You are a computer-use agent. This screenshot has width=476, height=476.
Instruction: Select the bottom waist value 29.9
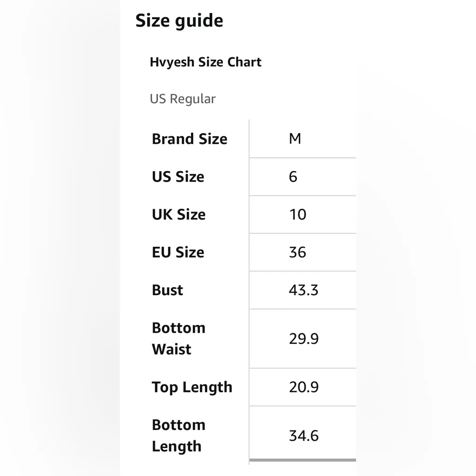point(304,338)
